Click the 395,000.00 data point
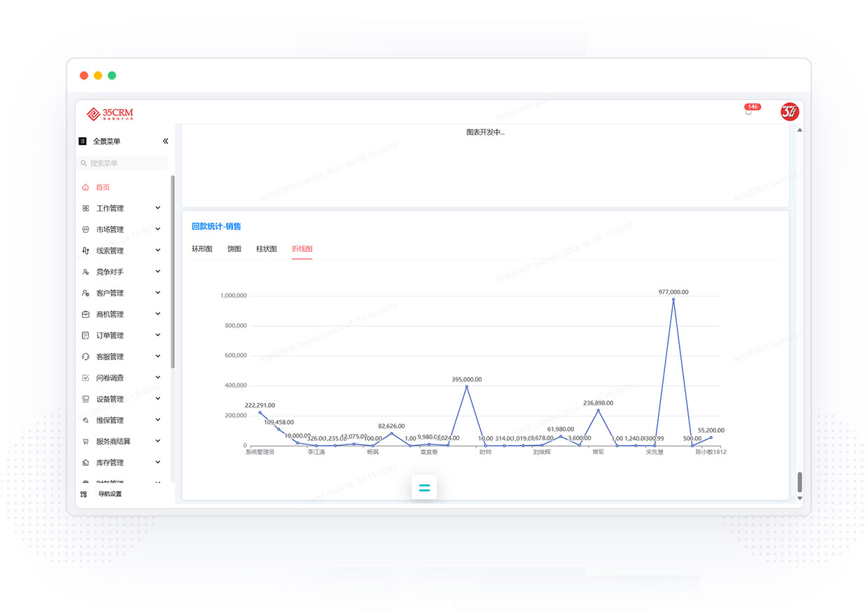This screenshot has height=616, width=868. [467, 386]
